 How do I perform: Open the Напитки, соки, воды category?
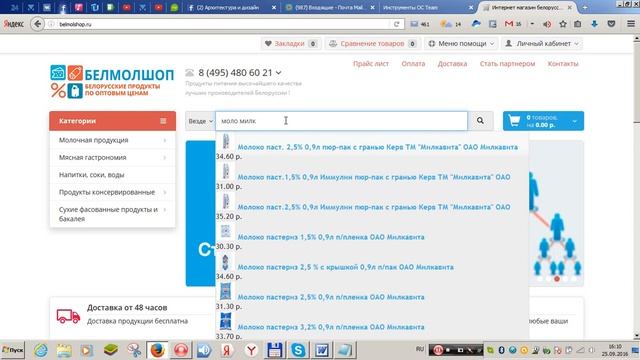[91, 175]
